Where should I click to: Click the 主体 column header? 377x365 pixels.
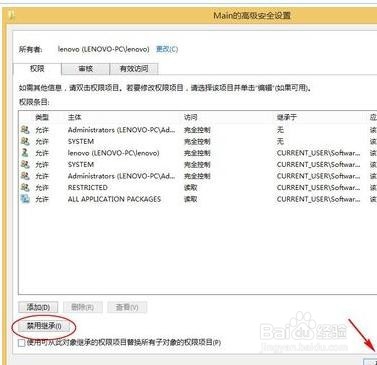click(74, 117)
